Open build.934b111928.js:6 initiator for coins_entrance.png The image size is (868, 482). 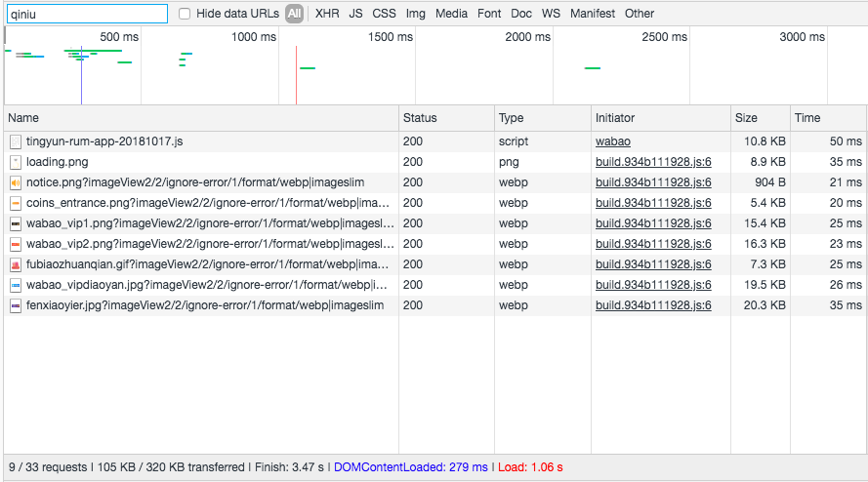point(653,203)
